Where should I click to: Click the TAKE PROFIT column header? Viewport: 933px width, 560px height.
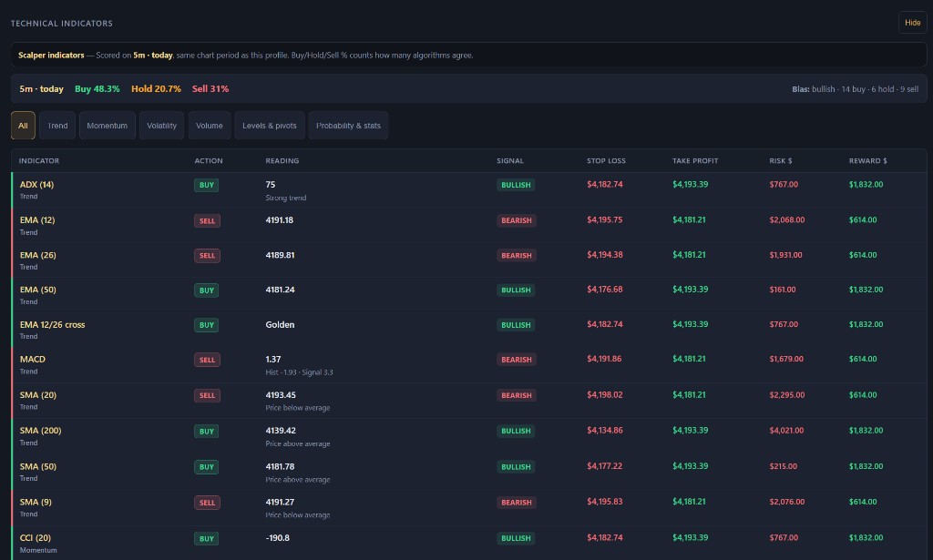[695, 160]
